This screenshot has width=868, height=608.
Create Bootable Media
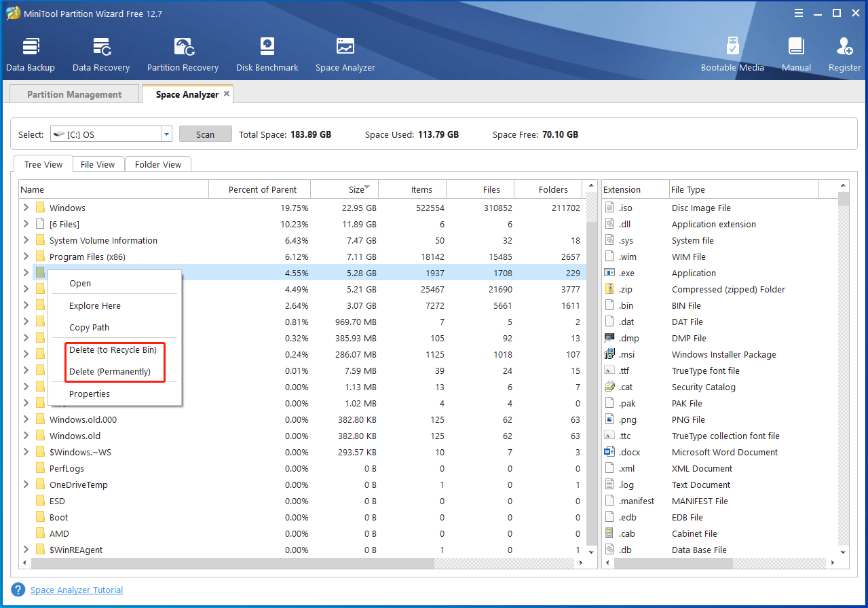pyautogui.click(x=732, y=54)
